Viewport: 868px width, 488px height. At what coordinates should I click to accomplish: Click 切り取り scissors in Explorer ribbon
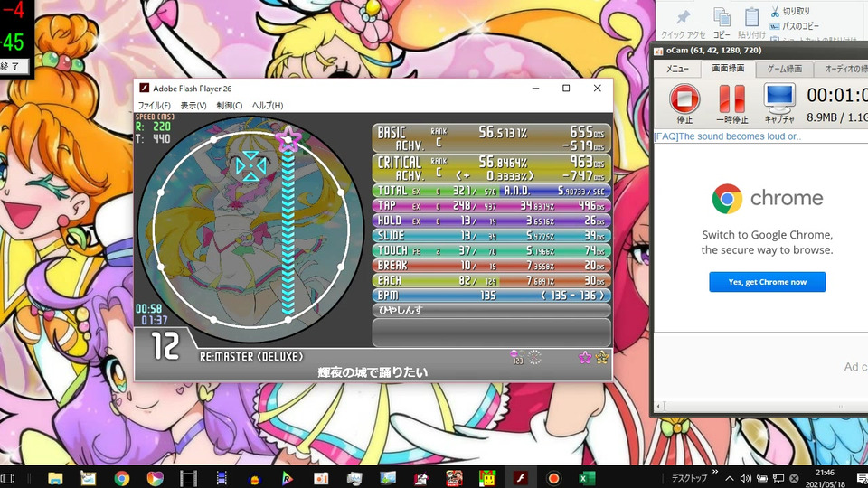(x=790, y=11)
